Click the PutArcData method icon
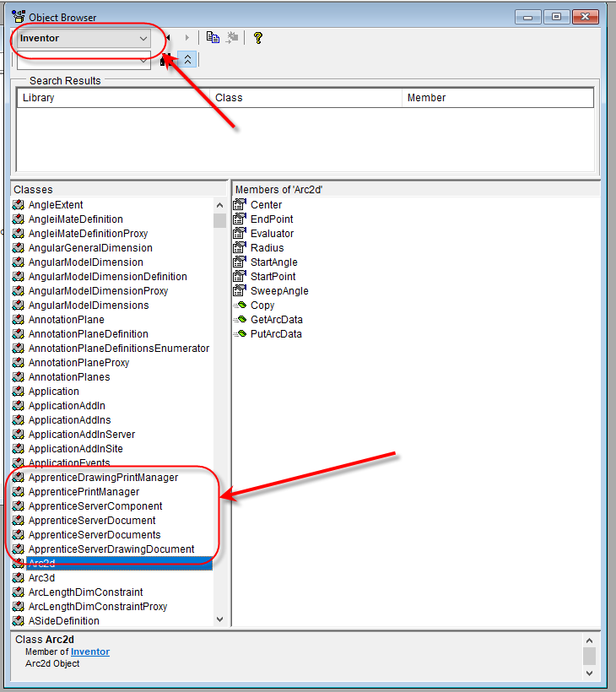Viewport: 616px width, 692px height. point(240,334)
